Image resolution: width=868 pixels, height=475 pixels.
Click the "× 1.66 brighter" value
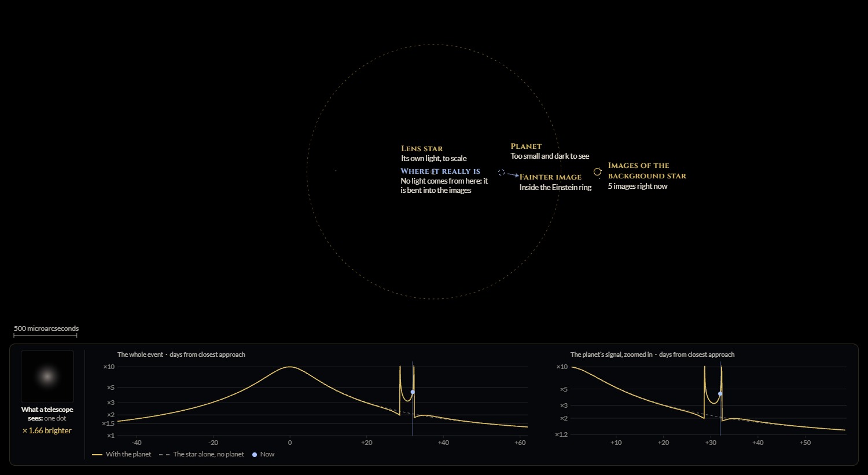(47, 430)
